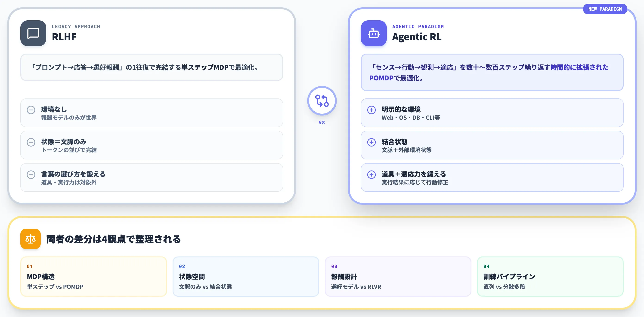Click the Agentic RL heading text
This screenshot has width=644, height=317.
[417, 37]
